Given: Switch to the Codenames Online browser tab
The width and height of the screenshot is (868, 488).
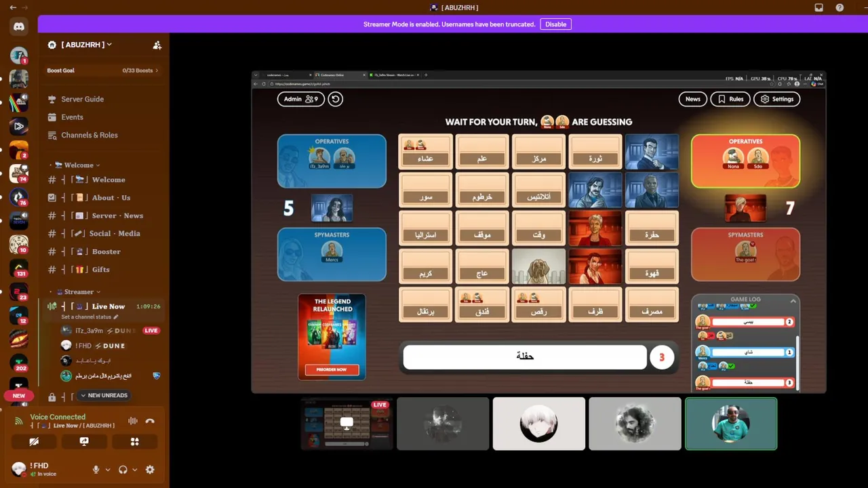Looking at the screenshot, I should click(x=339, y=75).
